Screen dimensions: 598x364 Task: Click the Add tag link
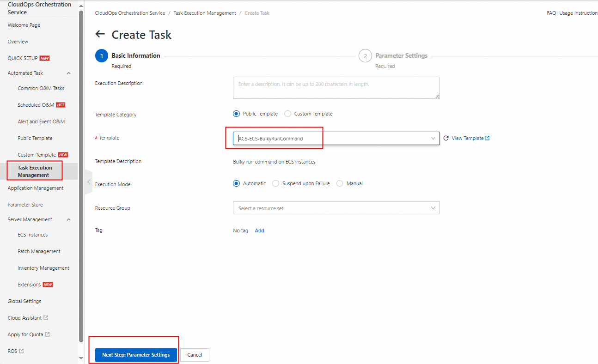(260, 231)
